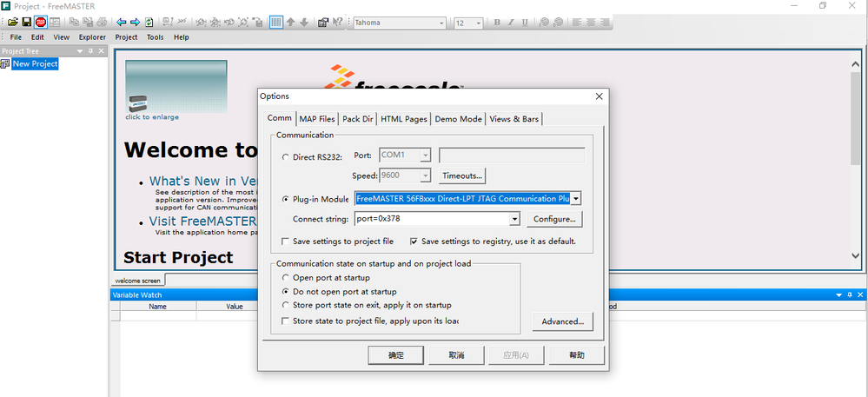Click the Advanced... button
Screen dimensions: 868x397
pyautogui.click(x=562, y=321)
